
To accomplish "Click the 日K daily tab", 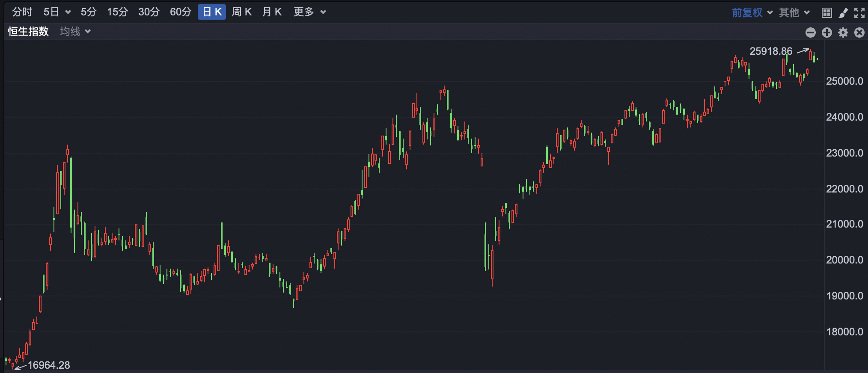I will click(x=211, y=12).
